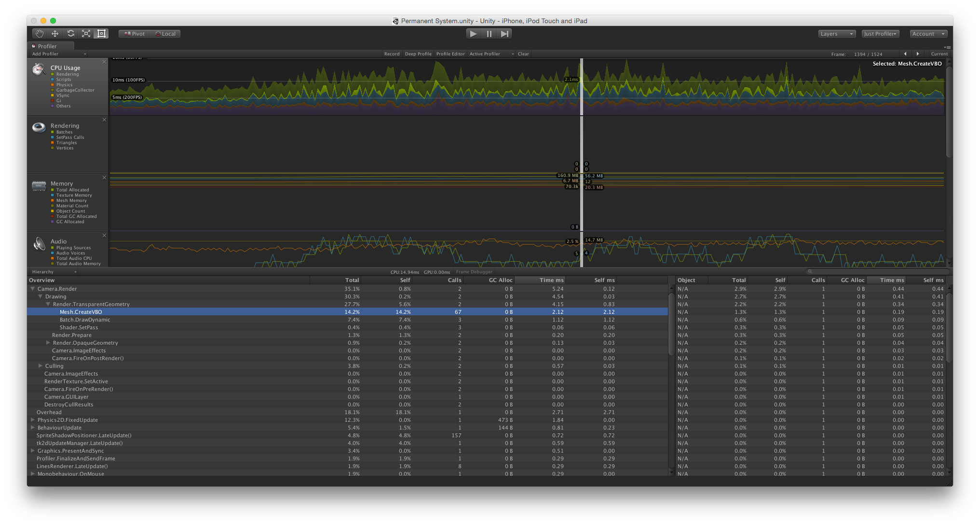Click the Clear button
The height and width of the screenshot is (525, 980).
[523, 54]
